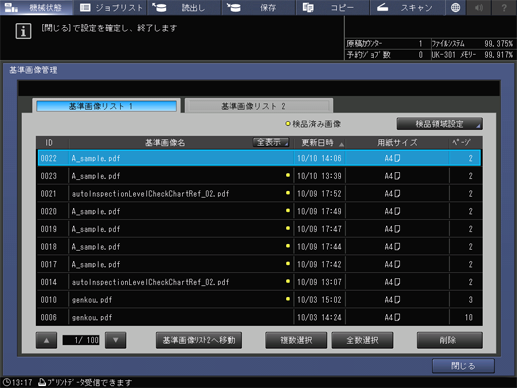
Task: Open the コピー copy tab
Action: pos(332,7)
